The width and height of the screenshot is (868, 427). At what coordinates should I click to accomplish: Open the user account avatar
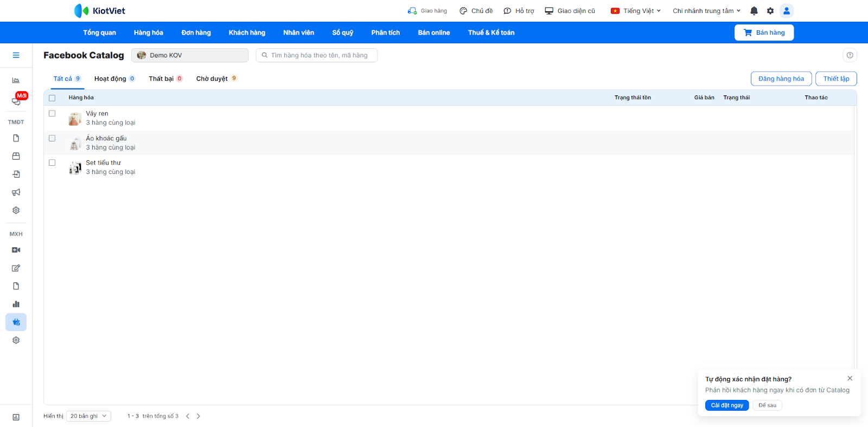click(787, 11)
